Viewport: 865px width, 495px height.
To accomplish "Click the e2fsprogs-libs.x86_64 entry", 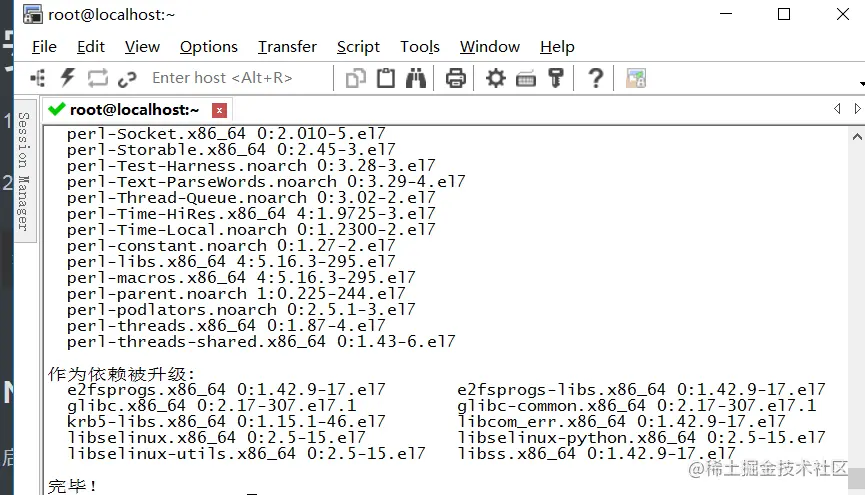I will tap(641, 390).
